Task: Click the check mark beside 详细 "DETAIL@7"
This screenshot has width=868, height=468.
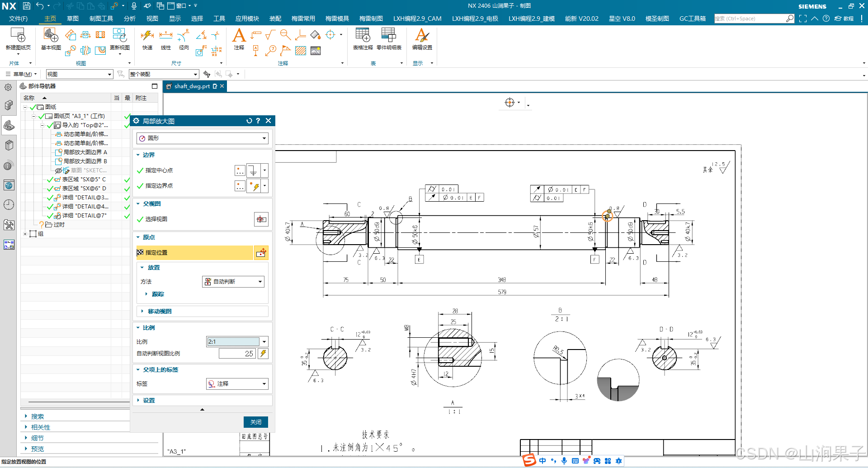Action: click(50, 216)
